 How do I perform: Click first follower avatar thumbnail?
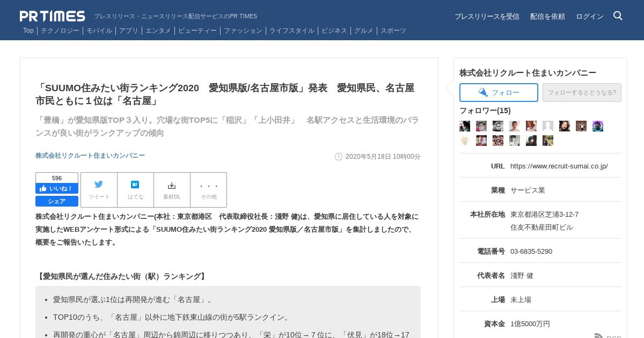(465, 126)
